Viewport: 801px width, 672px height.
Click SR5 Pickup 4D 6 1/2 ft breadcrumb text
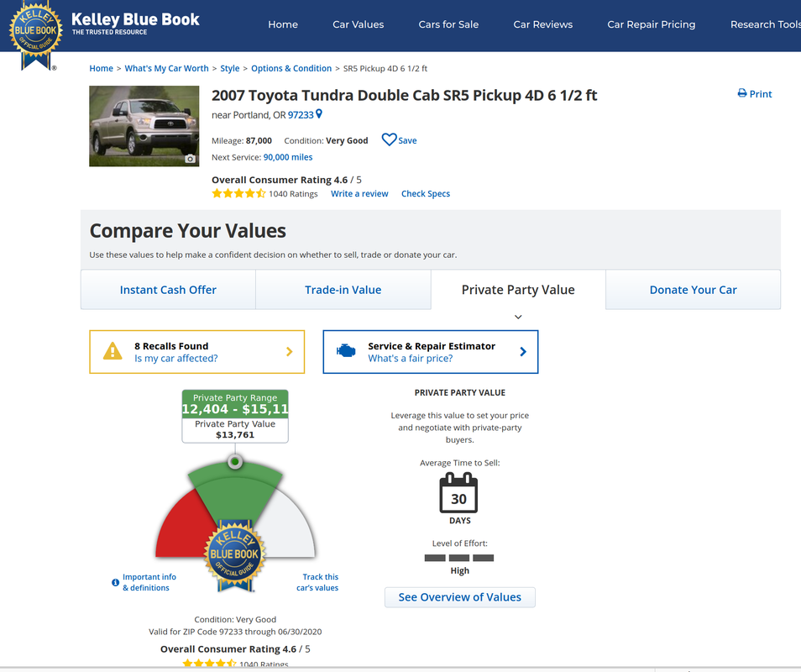tap(385, 69)
